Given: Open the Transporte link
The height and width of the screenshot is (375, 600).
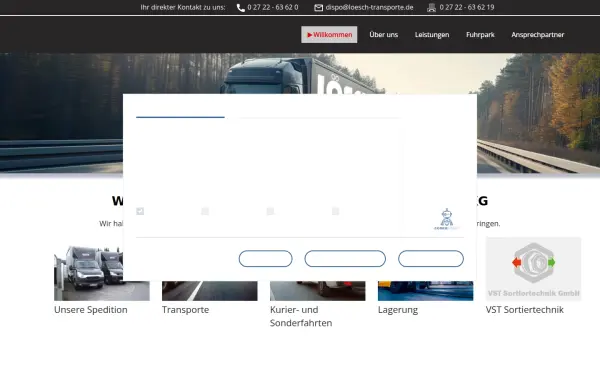Looking at the screenshot, I should [x=186, y=310].
